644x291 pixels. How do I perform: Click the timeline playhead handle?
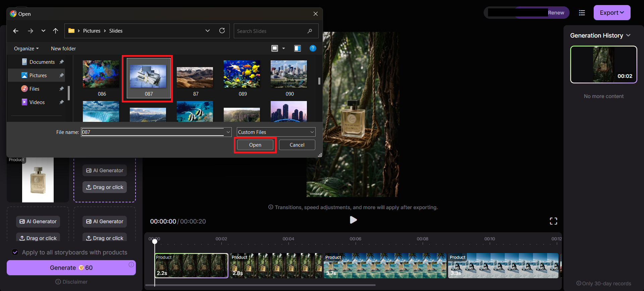tap(155, 241)
